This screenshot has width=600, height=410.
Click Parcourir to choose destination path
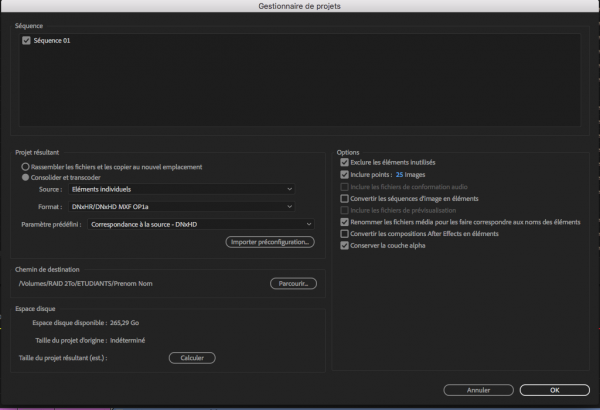click(x=293, y=284)
